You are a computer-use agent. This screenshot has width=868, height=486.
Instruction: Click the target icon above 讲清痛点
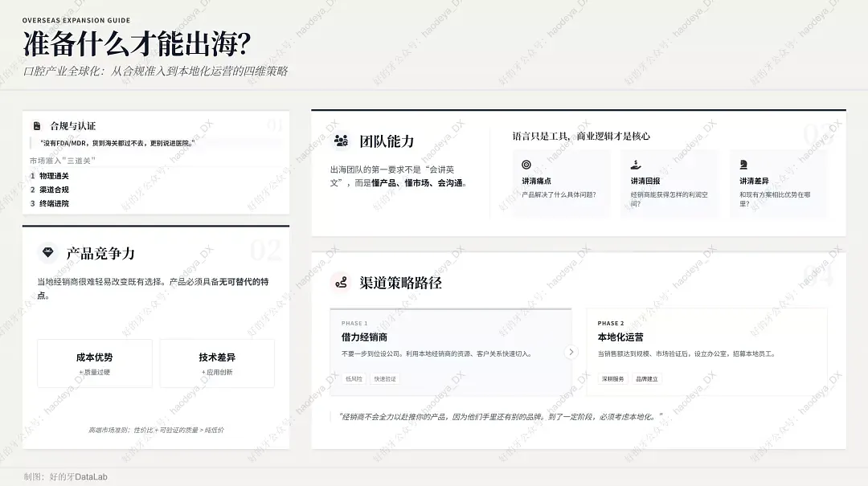[526, 165]
